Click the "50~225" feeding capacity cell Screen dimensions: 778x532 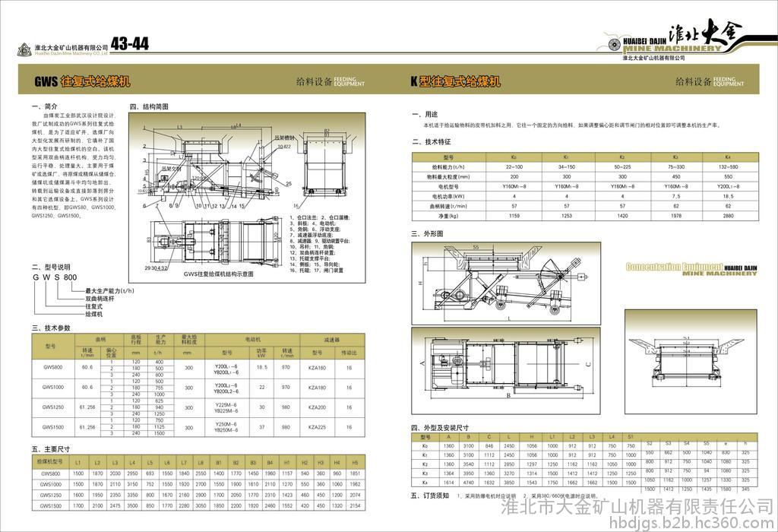click(x=622, y=167)
